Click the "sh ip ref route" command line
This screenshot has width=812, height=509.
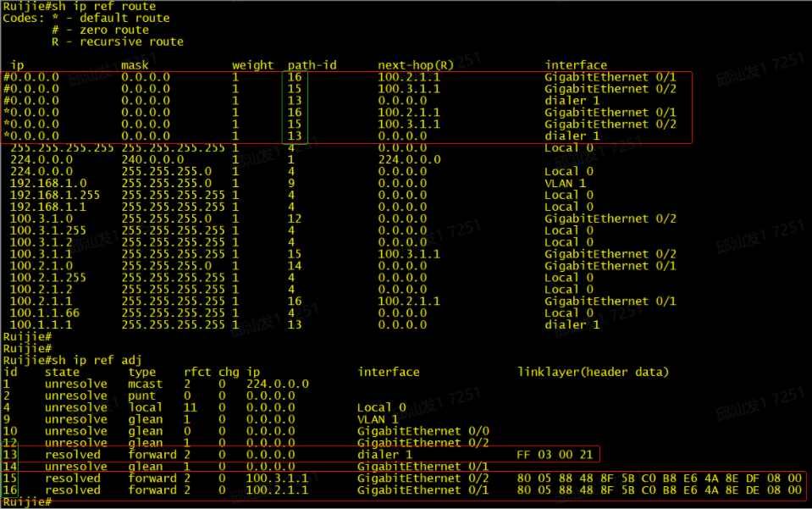pyautogui.click(x=79, y=6)
